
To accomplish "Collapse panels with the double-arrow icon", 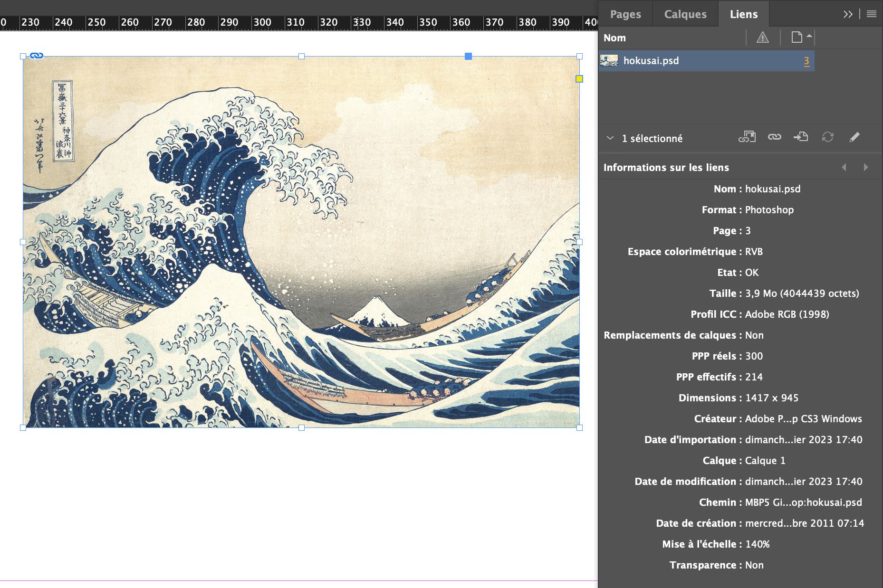I will point(847,14).
